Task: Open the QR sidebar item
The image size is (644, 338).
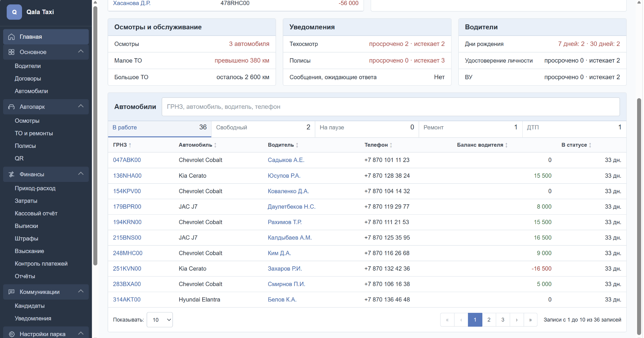Action: 19,159
